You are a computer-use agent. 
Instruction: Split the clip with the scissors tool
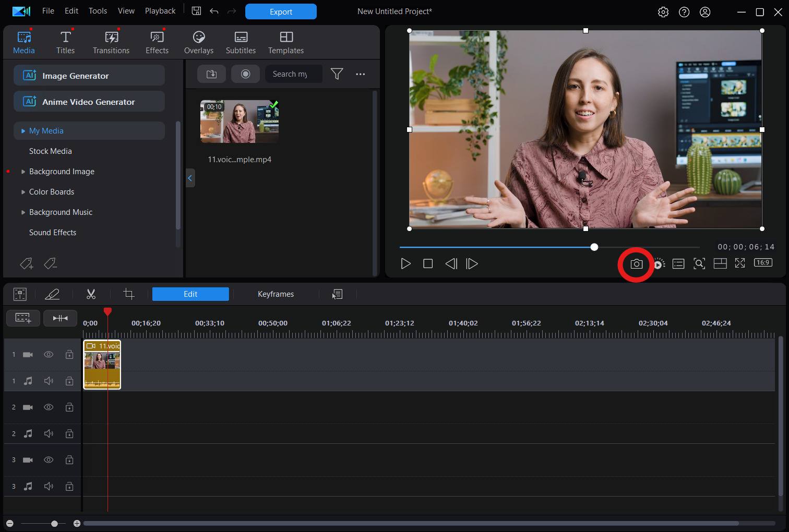tap(91, 294)
